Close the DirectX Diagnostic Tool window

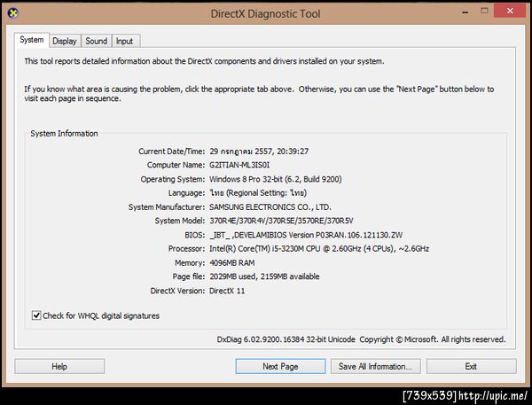(x=510, y=11)
